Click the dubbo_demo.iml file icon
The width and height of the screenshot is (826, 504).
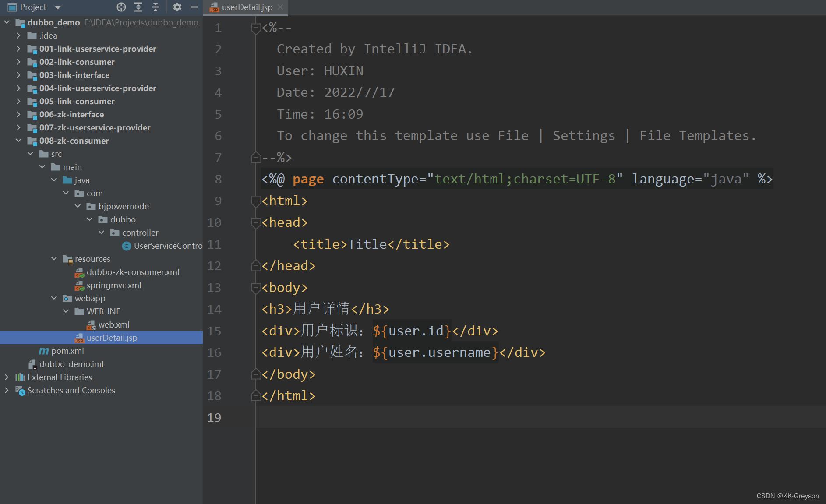tap(32, 364)
